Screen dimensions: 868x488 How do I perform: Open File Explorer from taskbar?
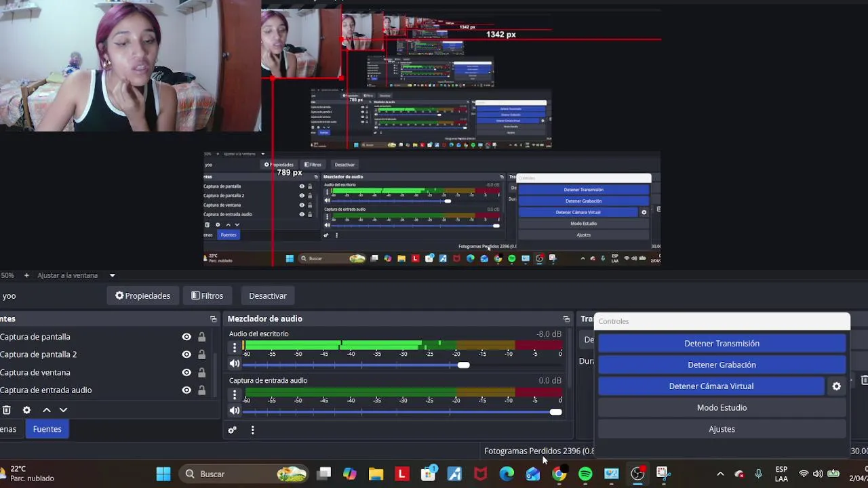coord(376,474)
